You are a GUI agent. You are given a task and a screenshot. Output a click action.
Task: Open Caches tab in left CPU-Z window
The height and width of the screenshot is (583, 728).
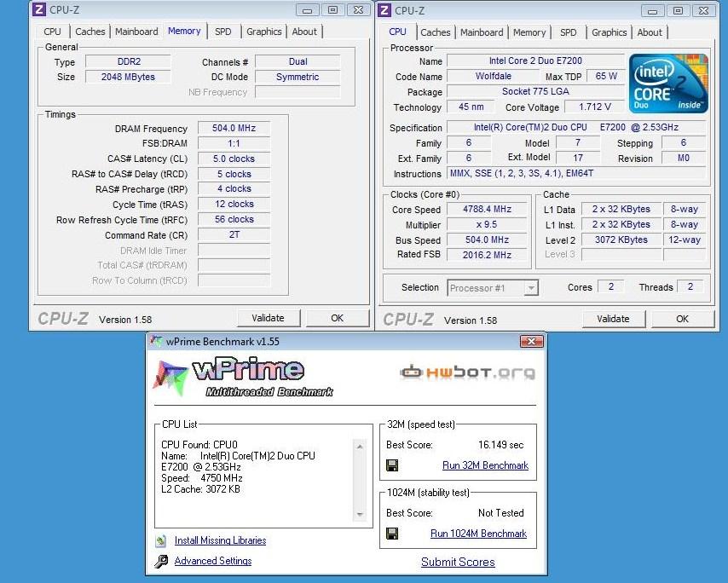tap(90, 32)
